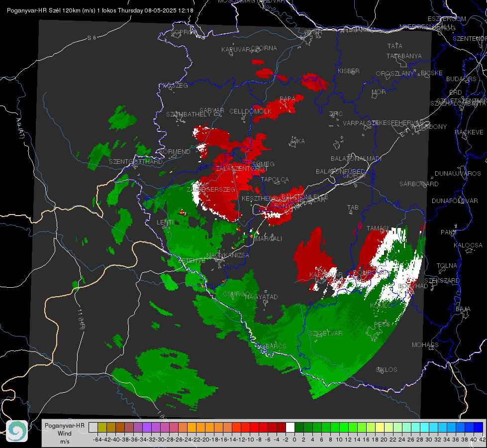Click the TAMASI label
The image size is (487, 448).
(x=378, y=228)
